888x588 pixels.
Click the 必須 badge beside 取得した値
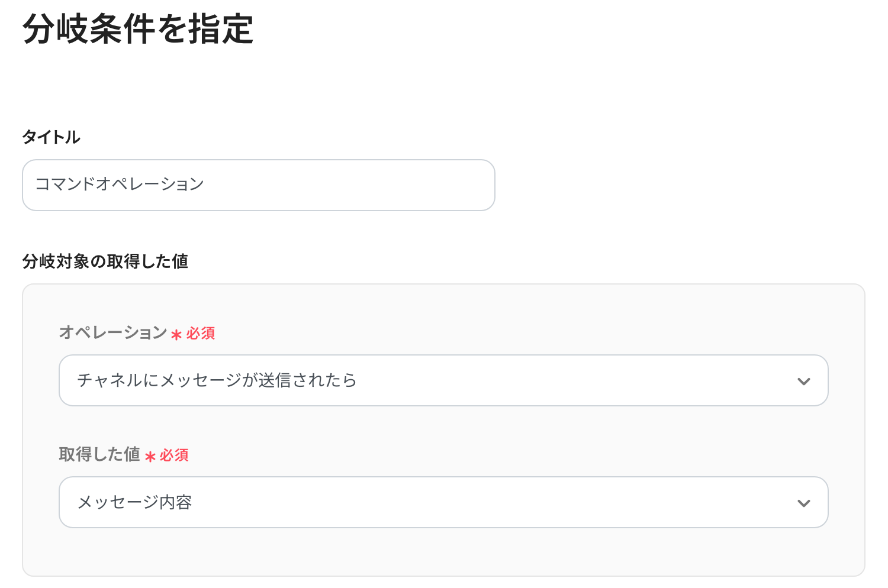coord(174,455)
